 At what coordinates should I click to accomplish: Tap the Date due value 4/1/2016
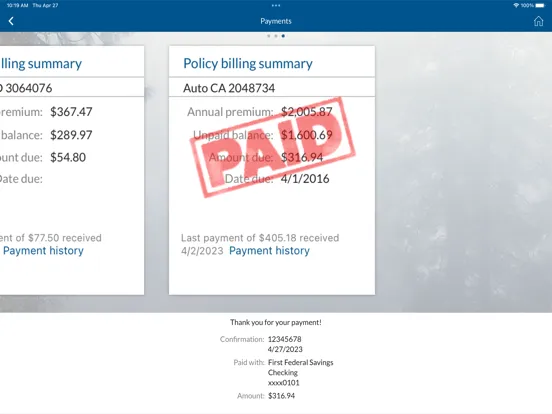pos(305,179)
